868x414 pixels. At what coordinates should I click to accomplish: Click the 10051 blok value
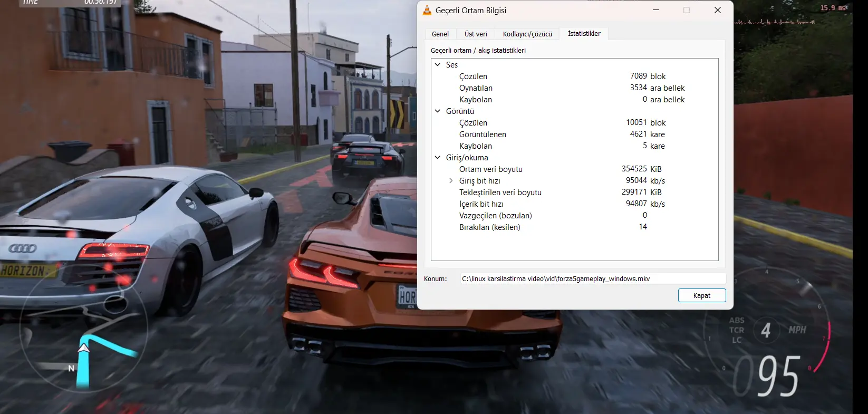(x=646, y=122)
